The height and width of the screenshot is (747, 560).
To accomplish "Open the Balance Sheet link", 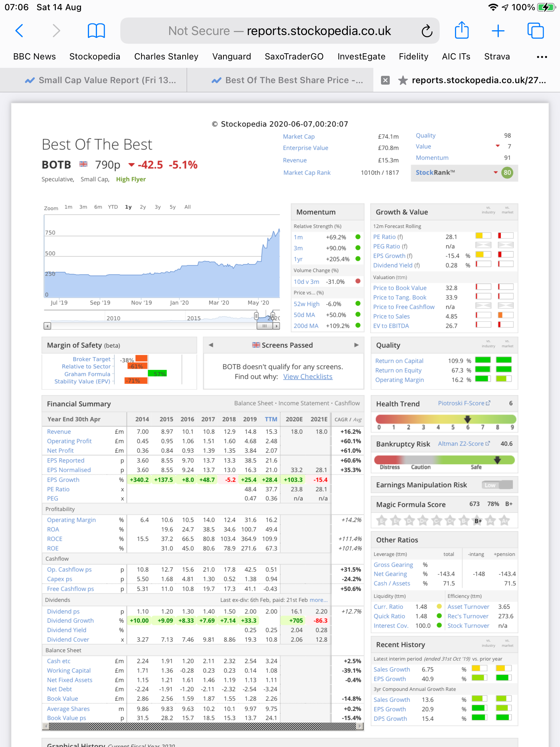I will tap(253, 403).
